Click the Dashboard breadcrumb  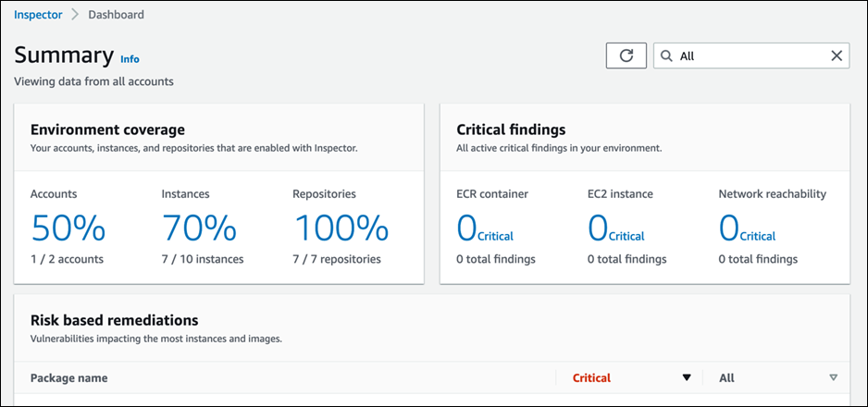pyautogui.click(x=117, y=15)
